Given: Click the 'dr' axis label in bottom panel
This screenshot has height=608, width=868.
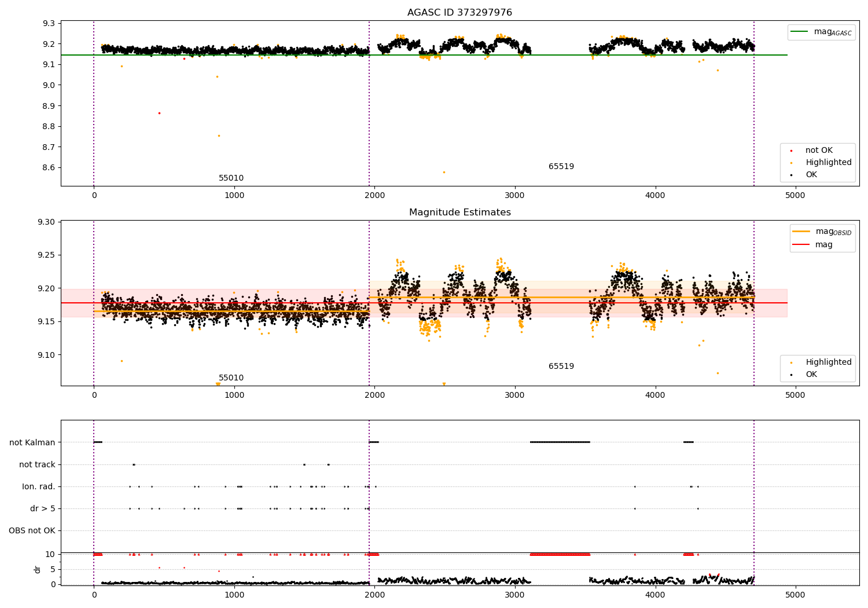Looking at the screenshot, I should (x=38, y=569).
